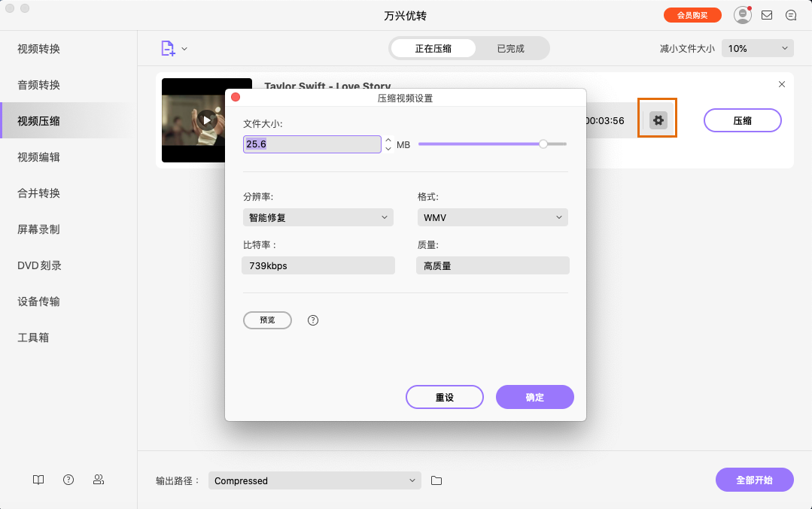
Task: Open the 分辨率 智能修复 dropdown
Action: pos(318,217)
